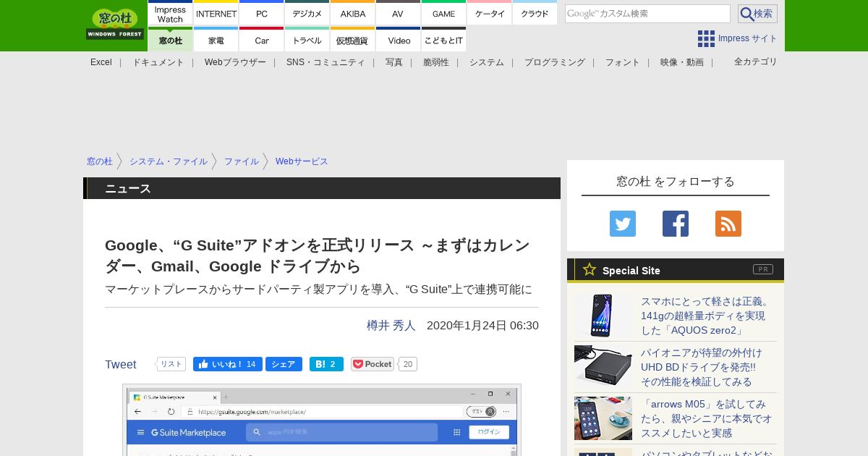868x456 pixels.
Task: Open the Video site tab
Action: pyautogui.click(x=398, y=40)
